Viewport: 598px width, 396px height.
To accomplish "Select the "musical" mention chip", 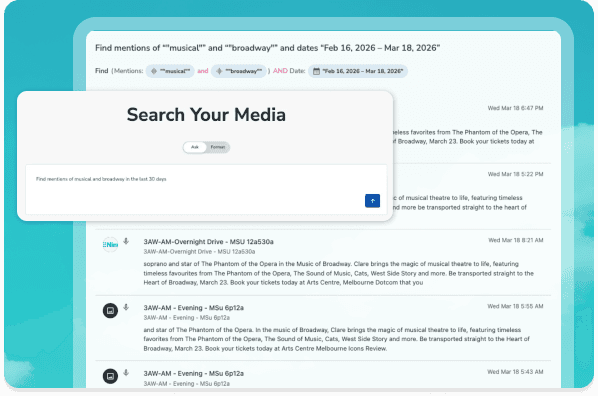I will (170, 71).
